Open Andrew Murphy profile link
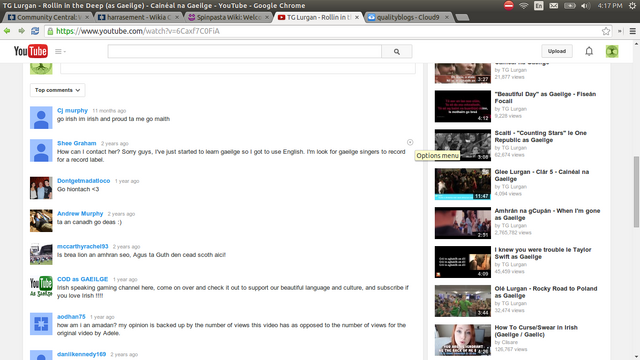This screenshot has height=360, width=640. (x=80, y=213)
